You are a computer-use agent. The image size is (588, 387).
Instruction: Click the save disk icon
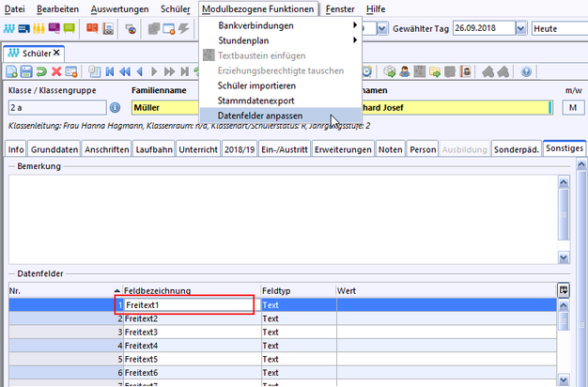[27, 71]
